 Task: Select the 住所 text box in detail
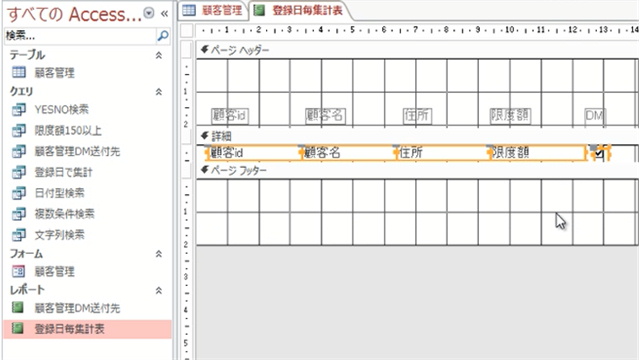point(443,153)
